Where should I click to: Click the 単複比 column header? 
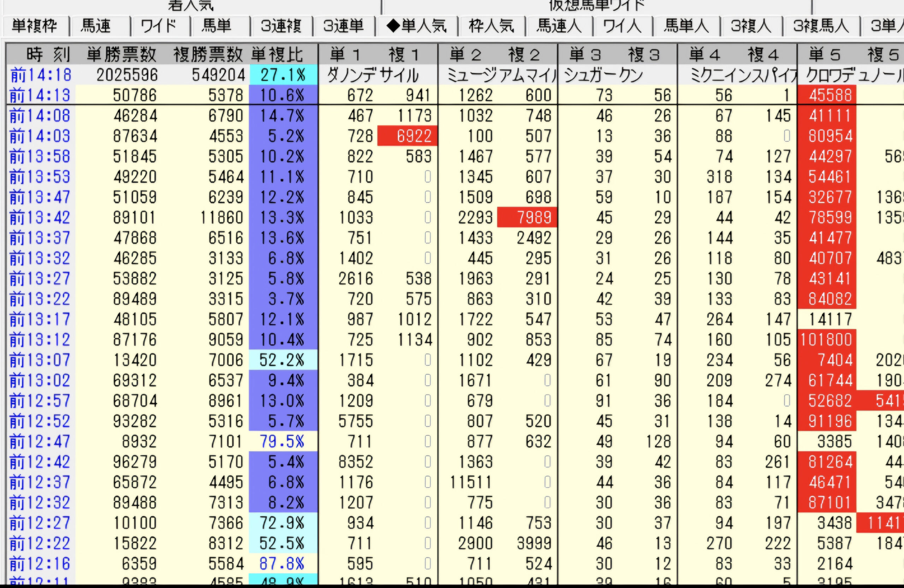tap(277, 55)
